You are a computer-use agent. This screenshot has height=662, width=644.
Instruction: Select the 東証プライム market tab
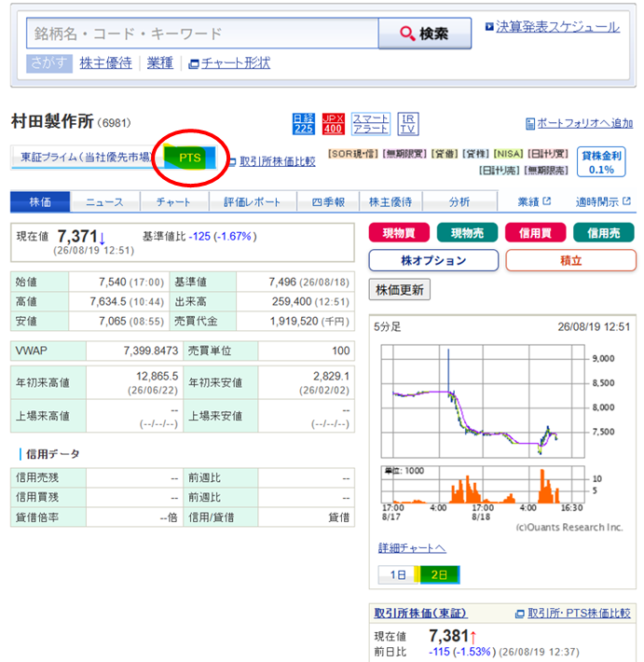click(86, 157)
